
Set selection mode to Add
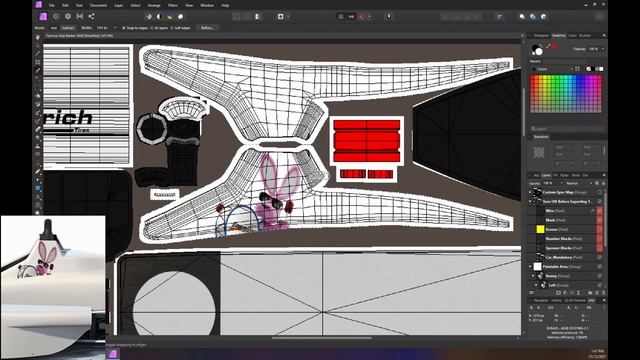click(53, 28)
